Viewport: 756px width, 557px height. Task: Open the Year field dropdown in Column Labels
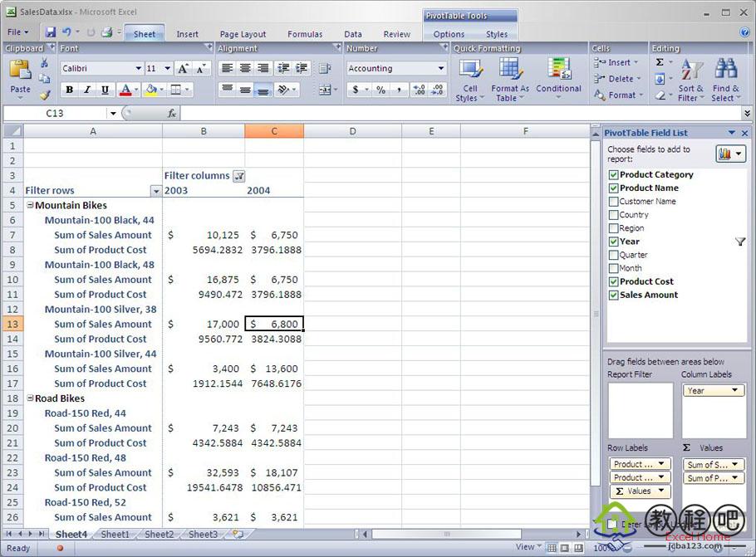[734, 390]
